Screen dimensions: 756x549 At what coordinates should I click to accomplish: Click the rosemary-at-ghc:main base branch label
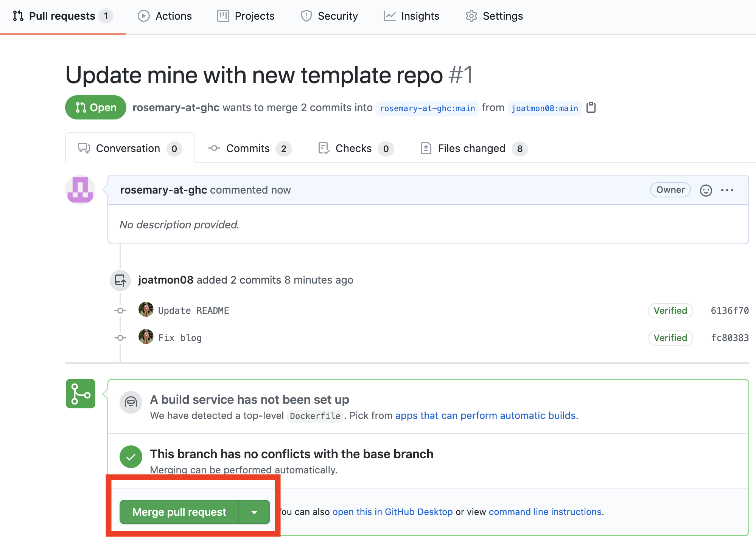[427, 109]
